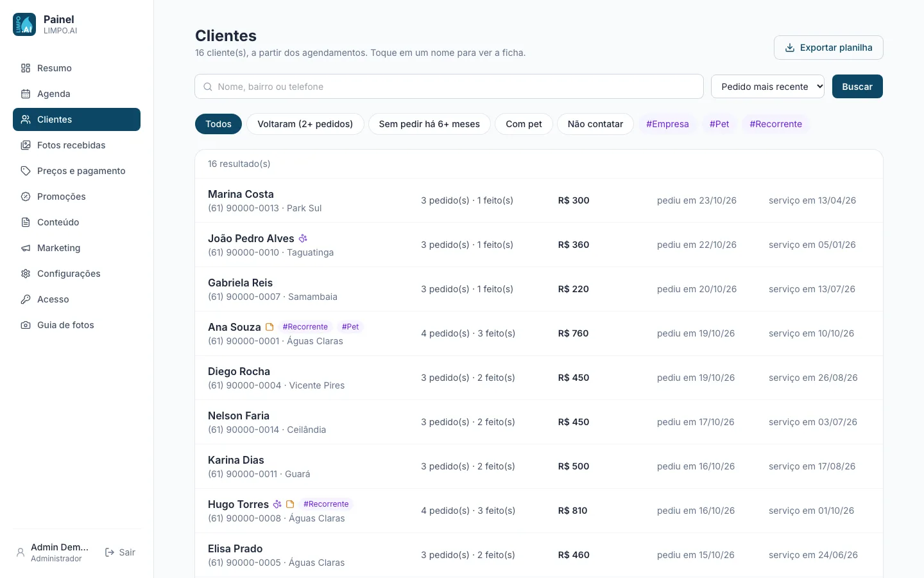The height and width of the screenshot is (578, 924).
Task: Click the Fotos recebidas images icon
Action: (x=26, y=145)
